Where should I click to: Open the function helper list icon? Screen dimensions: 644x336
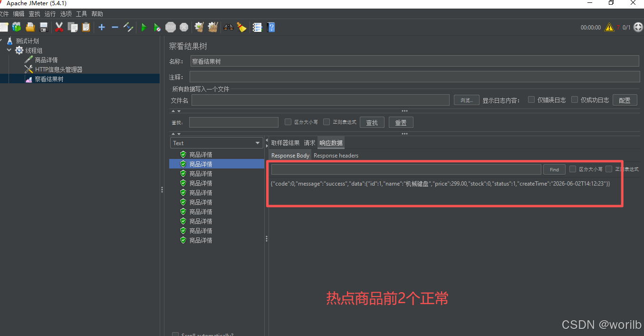257,27
